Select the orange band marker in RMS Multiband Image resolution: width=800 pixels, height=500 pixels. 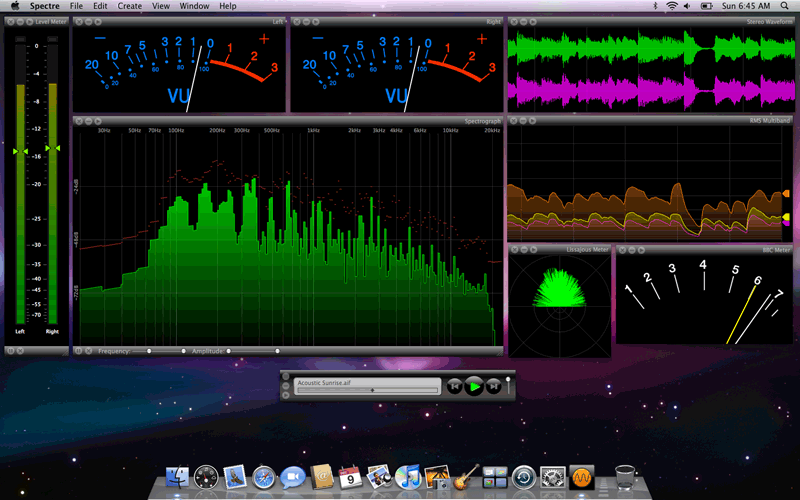click(786, 193)
